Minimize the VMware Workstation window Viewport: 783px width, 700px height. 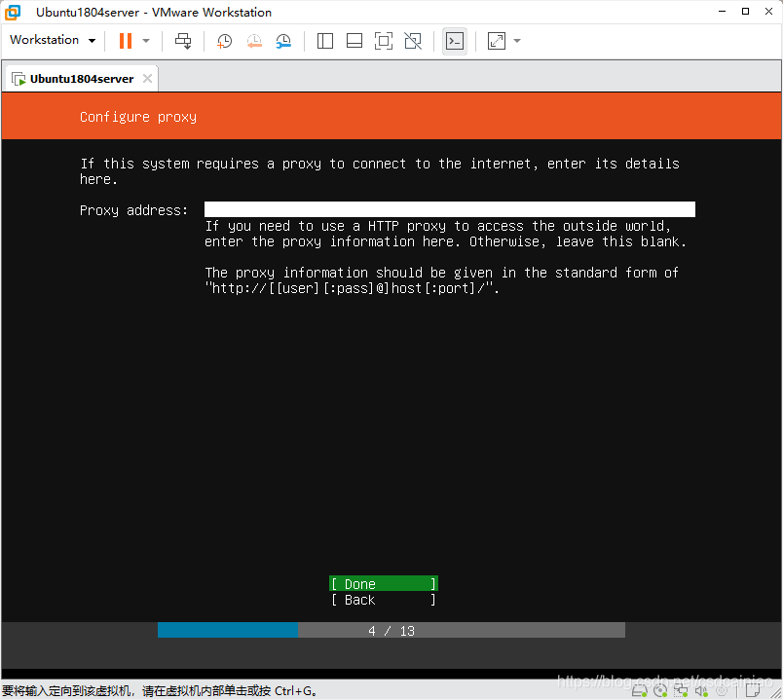722,12
